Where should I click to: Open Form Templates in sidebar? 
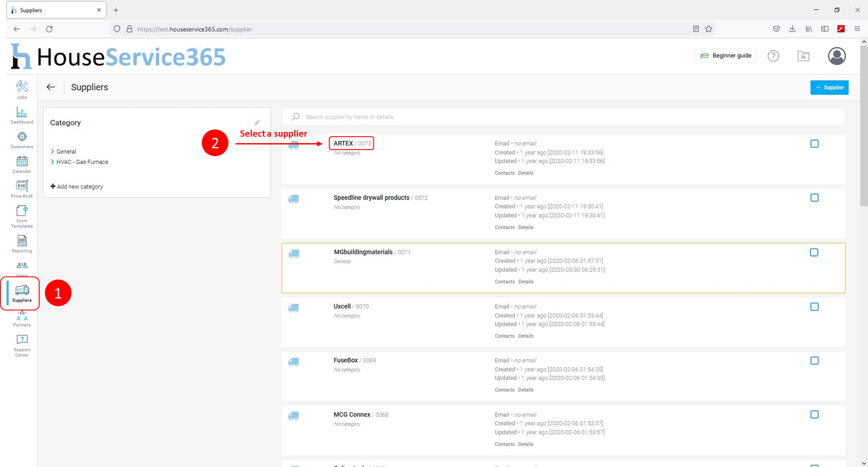click(x=22, y=217)
